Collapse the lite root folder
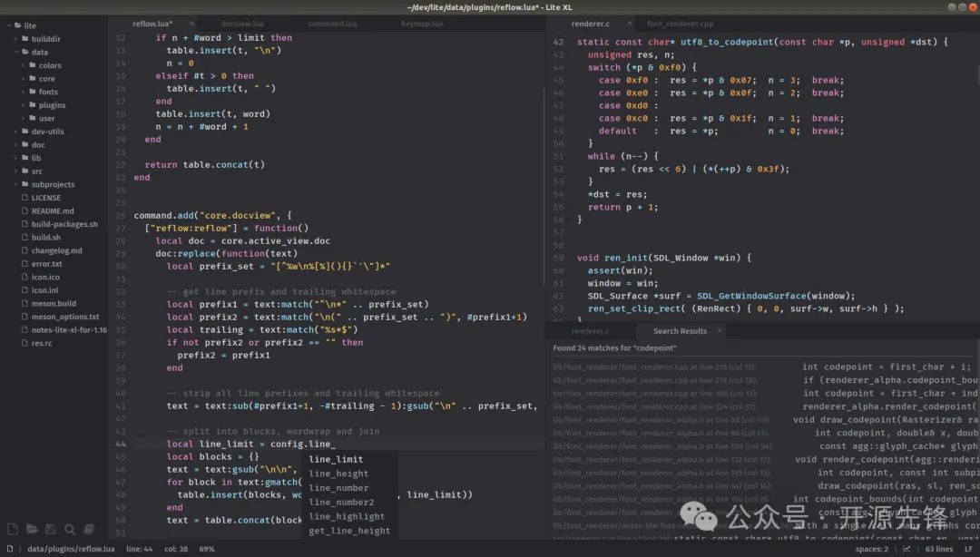This screenshot has height=557, width=980. pos(9,25)
